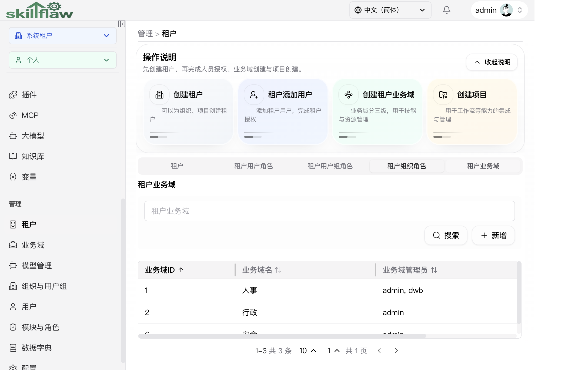The image size is (588, 370).
Task: Click the gear icon beside 配置
Action: [x=13, y=367]
